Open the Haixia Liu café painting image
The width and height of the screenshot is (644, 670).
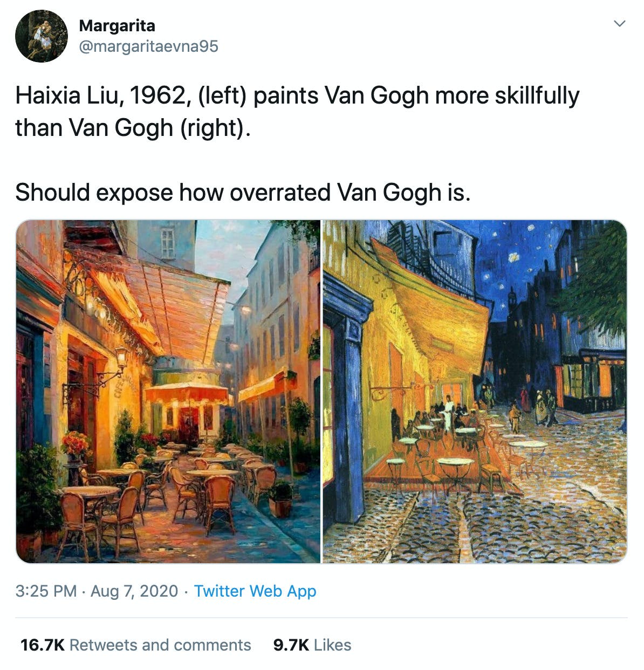[x=168, y=392]
